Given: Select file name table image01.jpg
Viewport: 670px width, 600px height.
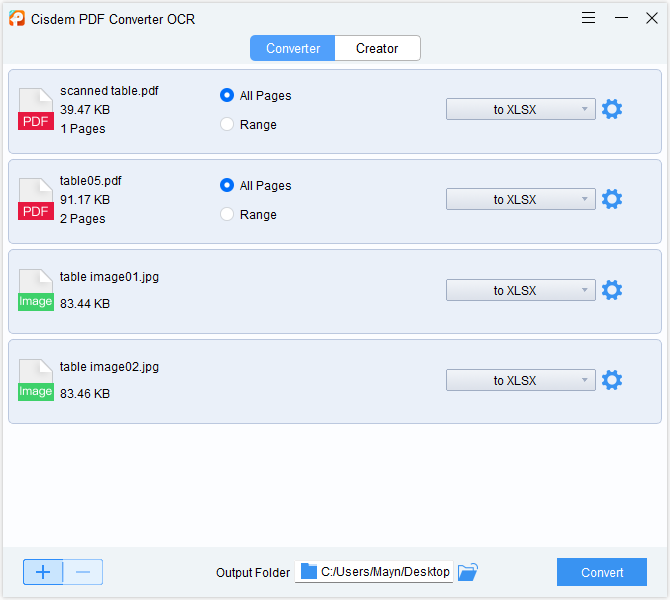Looking at the screenshot, I should 109,276.
